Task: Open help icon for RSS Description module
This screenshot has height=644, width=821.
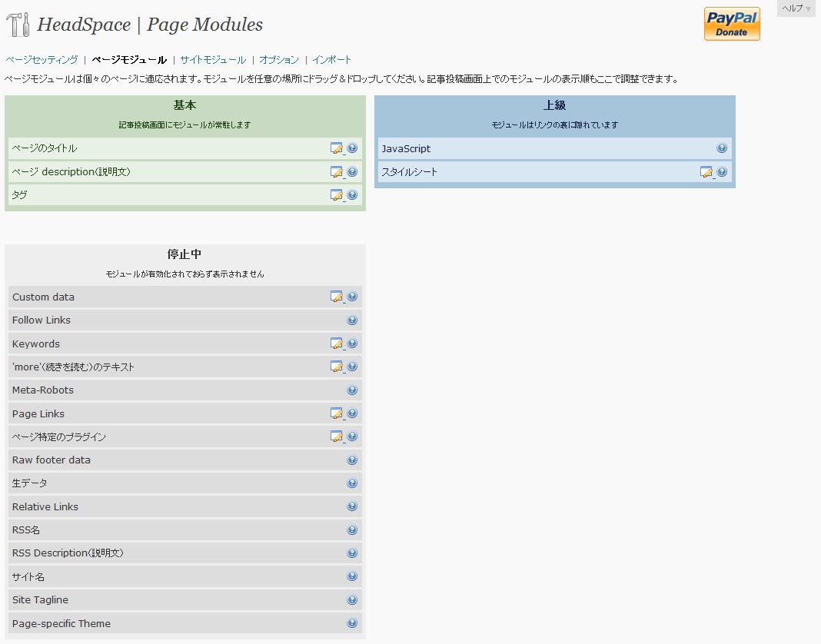Action: coord(352,553)
